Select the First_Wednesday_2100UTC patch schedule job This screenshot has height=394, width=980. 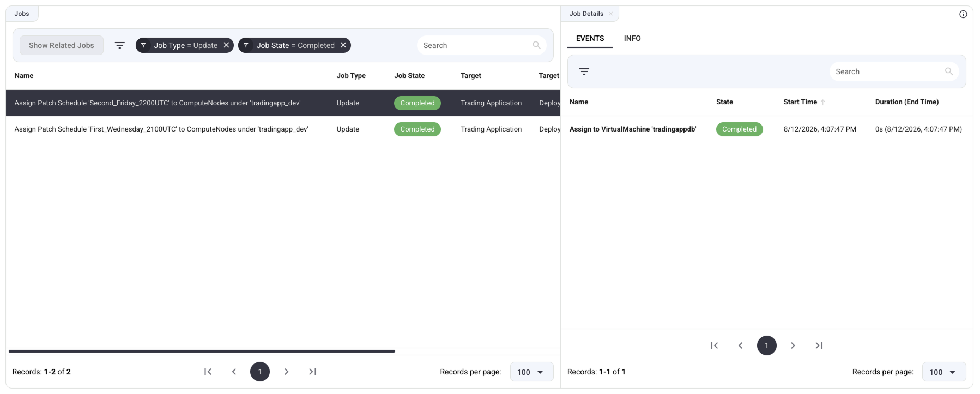(283, 129)
